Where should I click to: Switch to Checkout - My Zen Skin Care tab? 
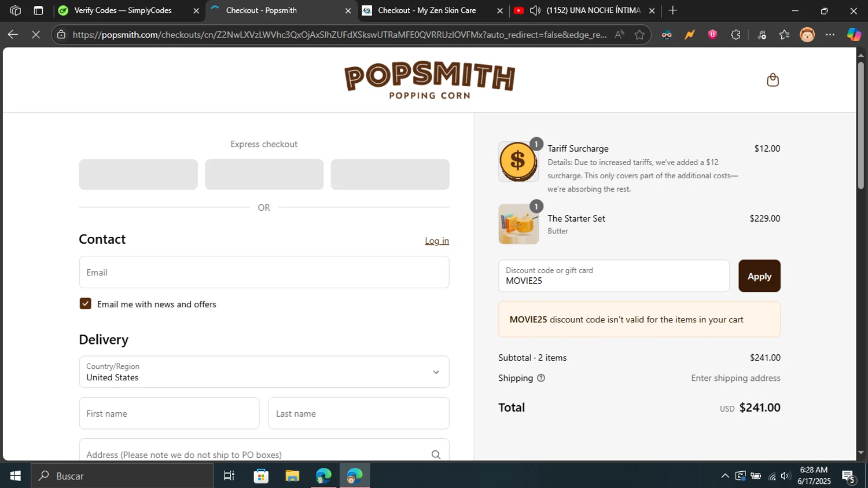coord(433,10)
